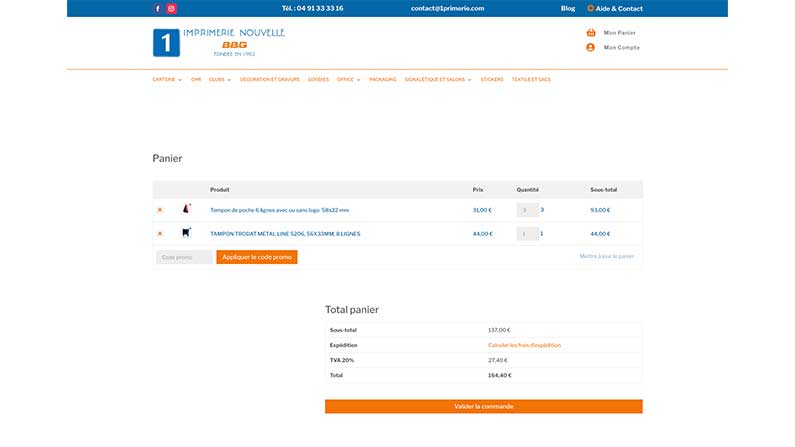Screen dimensions: 795x447
Task: Click the Aide & Contact plus icon
Action: (x=590, y=8)
